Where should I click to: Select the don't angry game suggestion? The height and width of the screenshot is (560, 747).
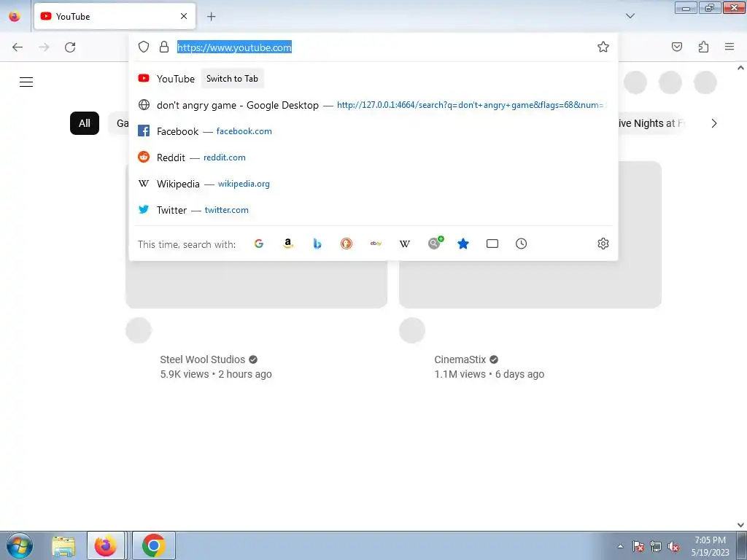(x=373, y=105)
